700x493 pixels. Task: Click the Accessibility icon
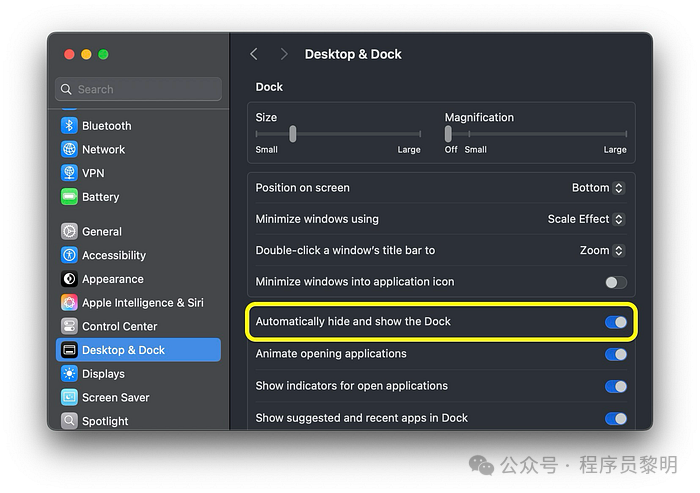pyautogui.click(x=69, y=255)
